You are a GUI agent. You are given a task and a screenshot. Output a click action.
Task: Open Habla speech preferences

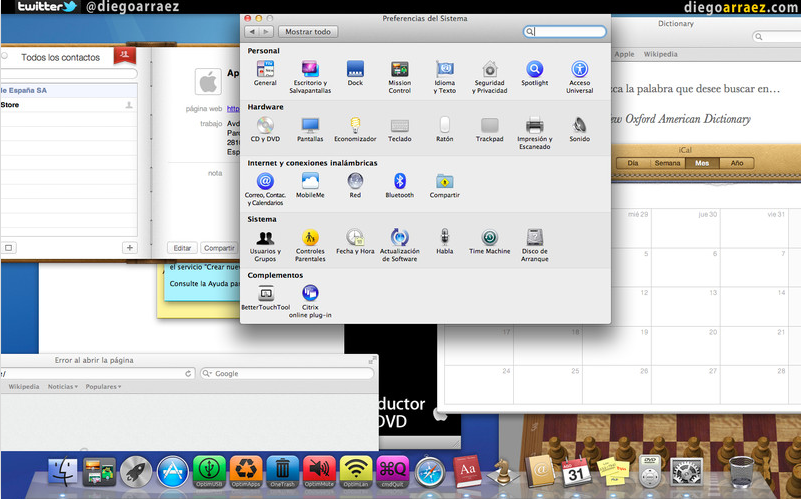pyautogui.click(x=444, y=242)
